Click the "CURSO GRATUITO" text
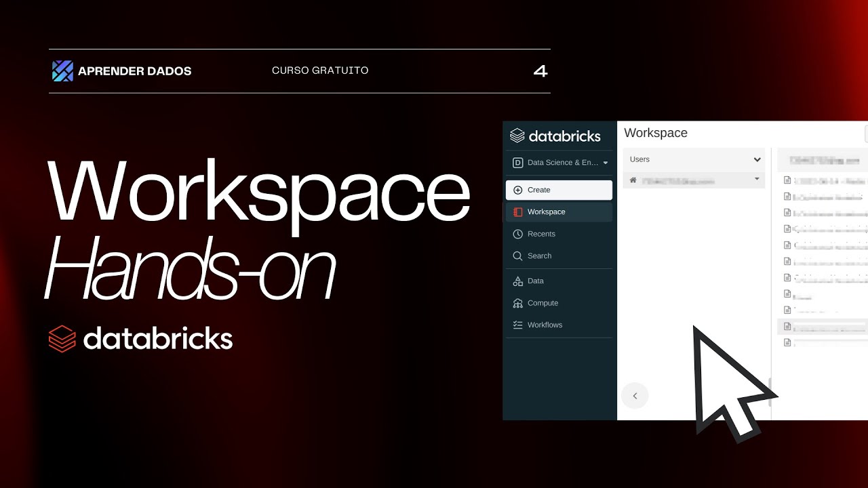 pyautogui.click(x=320, y=70)
